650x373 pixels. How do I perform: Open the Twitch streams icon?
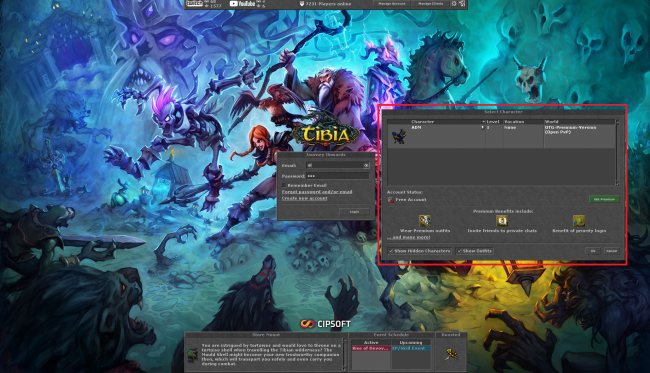coord(194,3)
